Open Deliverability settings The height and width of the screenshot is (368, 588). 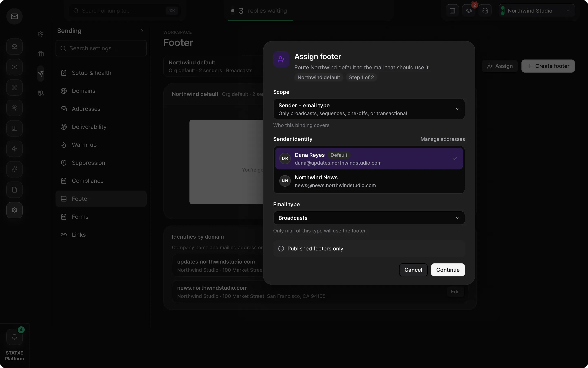click(x=101, y=127)
